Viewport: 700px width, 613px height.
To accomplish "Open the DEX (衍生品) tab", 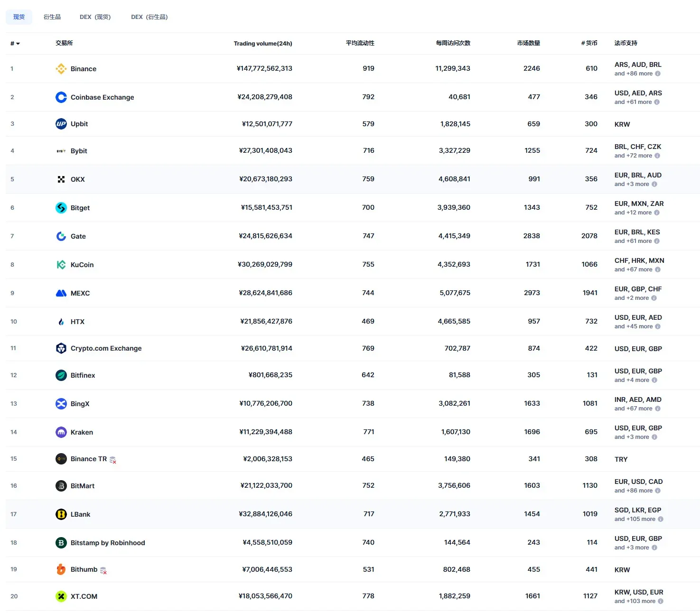I will (149, 17).
